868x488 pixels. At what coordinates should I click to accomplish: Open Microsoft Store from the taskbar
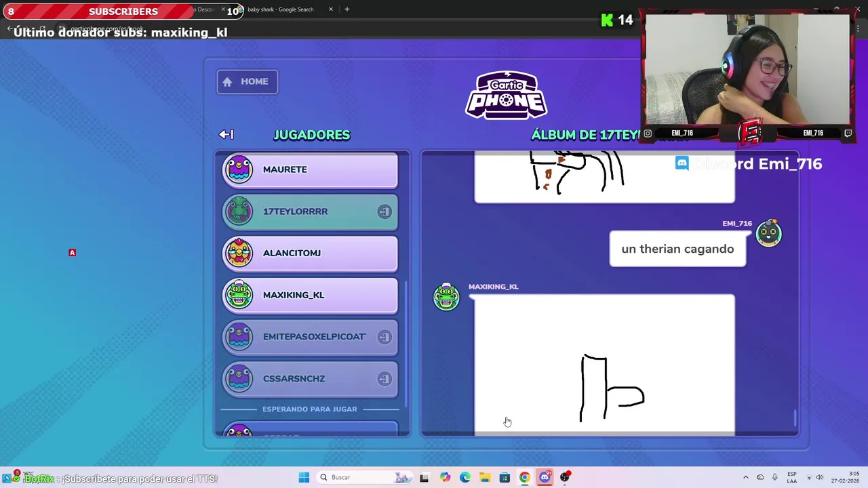(x=505, y=477)
